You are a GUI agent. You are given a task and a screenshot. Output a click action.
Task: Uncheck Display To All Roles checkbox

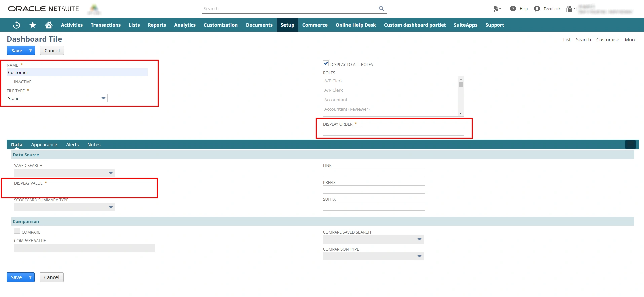click(x=326, y=63)
